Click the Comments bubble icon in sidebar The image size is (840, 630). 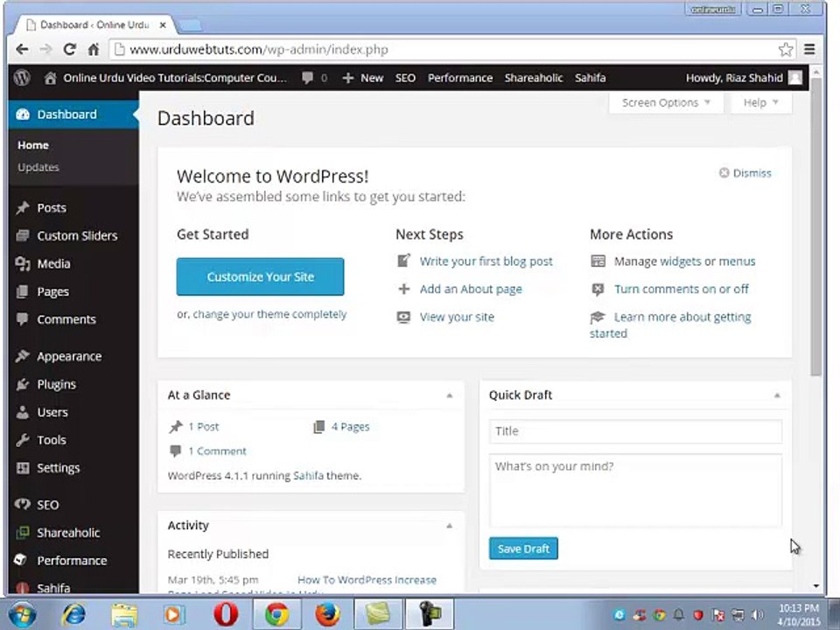(x=23, y=319)
